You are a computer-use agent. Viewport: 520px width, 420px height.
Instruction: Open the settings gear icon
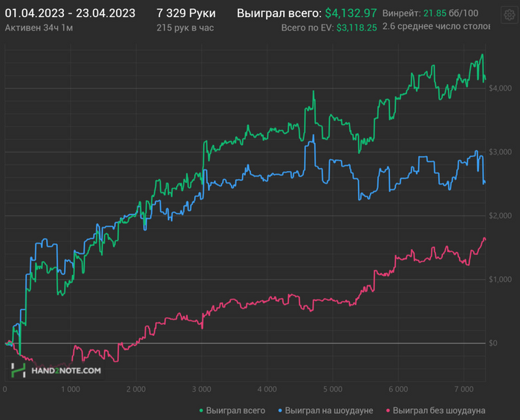click(510, 15)
